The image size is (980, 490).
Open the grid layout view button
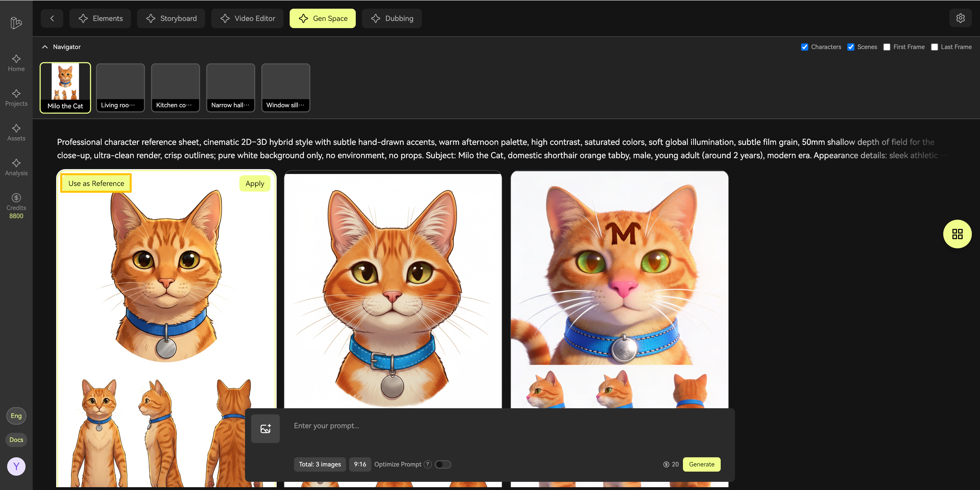(x=957, y=234)
